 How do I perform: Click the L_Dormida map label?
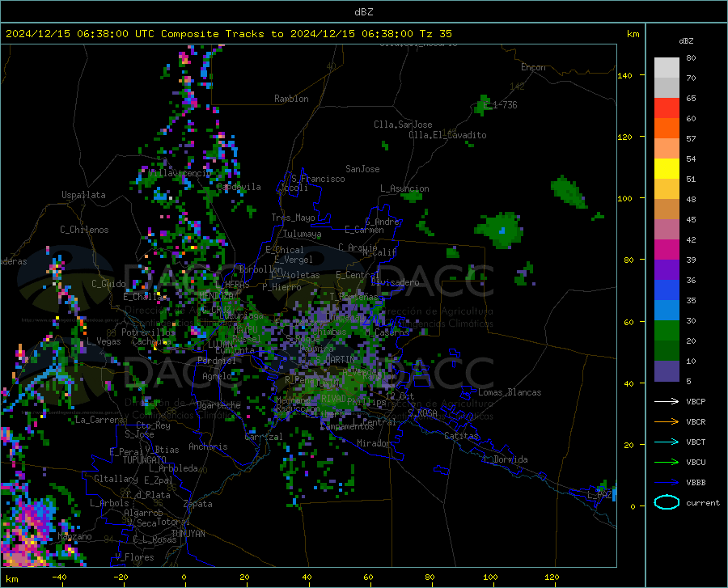pos(505,459)
